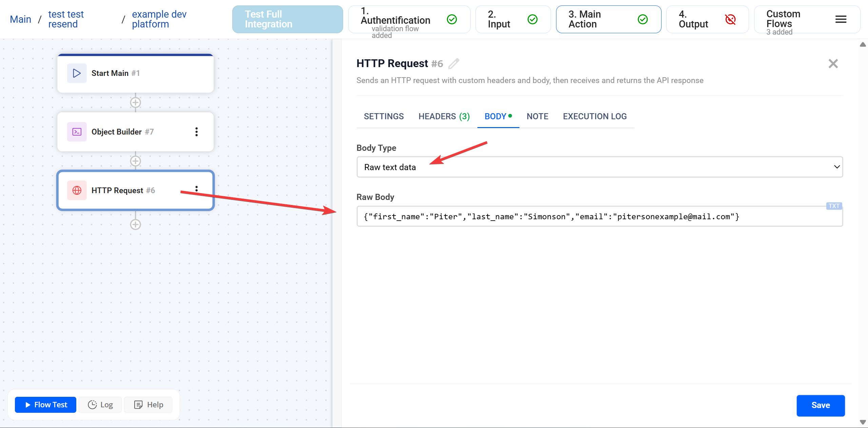Click the plus connector below HTTP Request

pyautogui.click(x=135, y=224)
